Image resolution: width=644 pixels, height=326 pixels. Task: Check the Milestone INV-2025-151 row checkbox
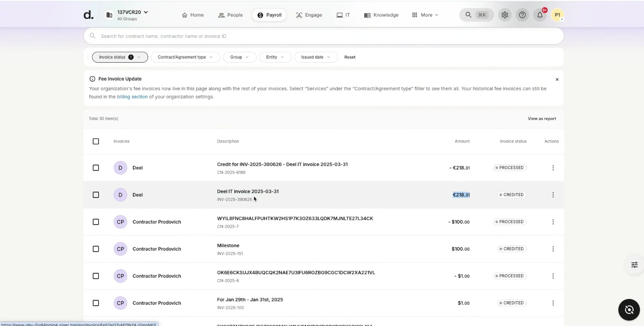tap(95, 249)
